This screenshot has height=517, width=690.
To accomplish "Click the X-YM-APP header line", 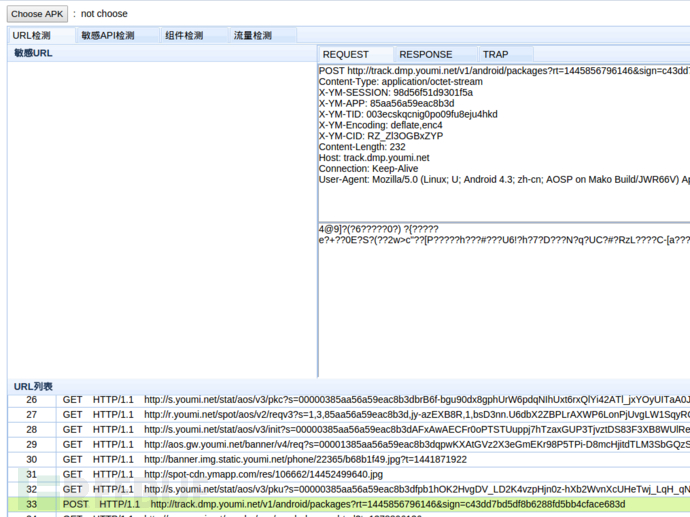I will click(386, 104).
